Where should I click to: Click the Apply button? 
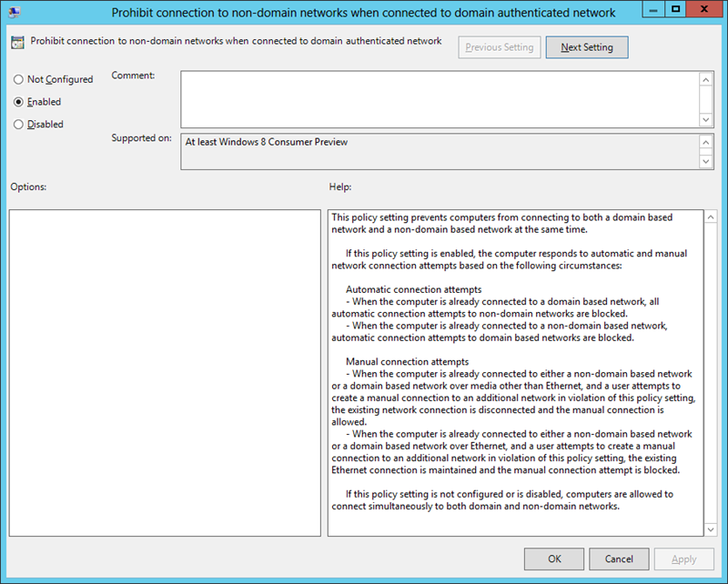(x=683, y=559)
